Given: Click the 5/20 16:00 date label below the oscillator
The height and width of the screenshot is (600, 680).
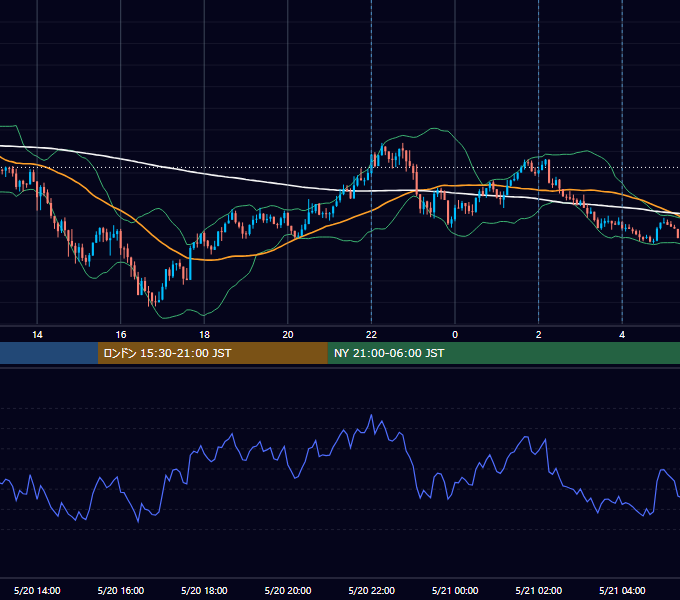Looking at the screenshot, I should [x=121, y=590].
